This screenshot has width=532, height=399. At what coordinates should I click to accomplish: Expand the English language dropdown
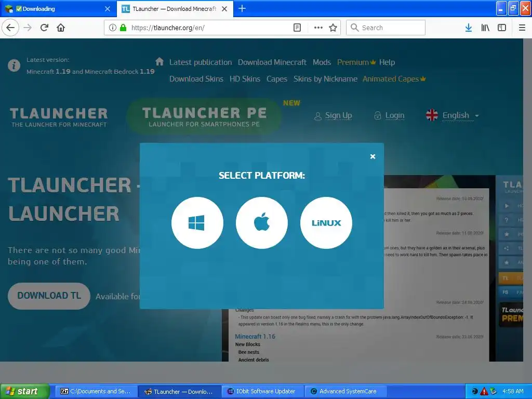coord(453,115)
